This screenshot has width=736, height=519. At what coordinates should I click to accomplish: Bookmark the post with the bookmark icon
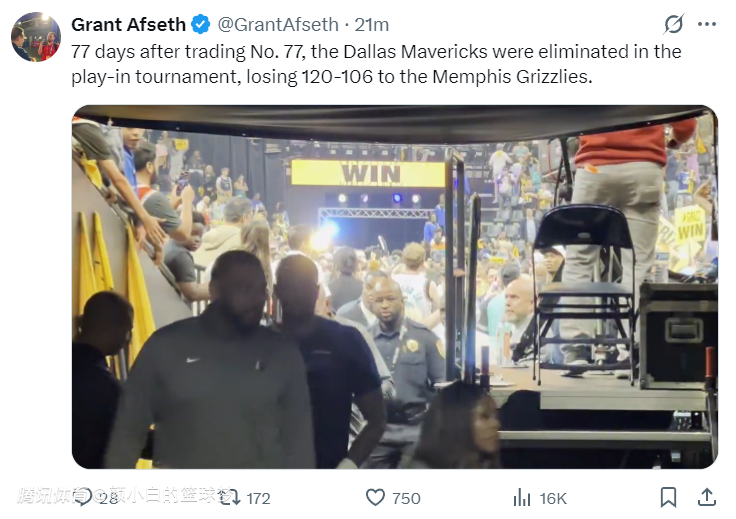(668, 497)
